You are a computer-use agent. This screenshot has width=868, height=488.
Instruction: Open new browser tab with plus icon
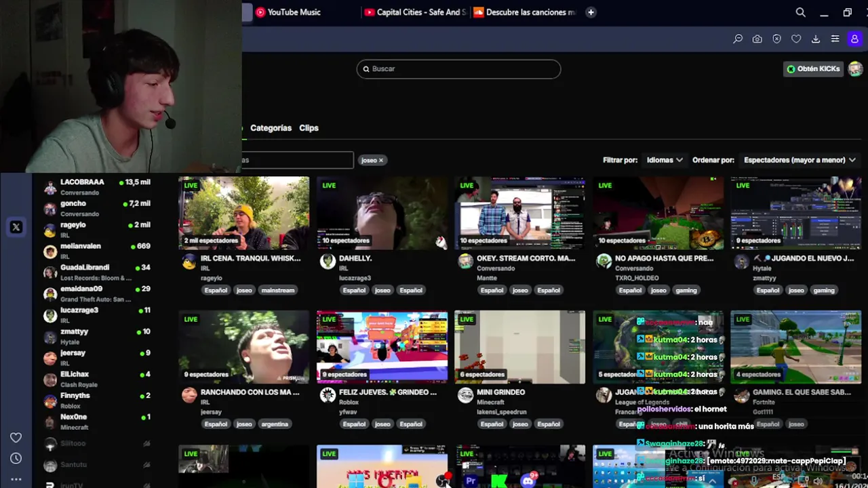(x=591, y=12)
